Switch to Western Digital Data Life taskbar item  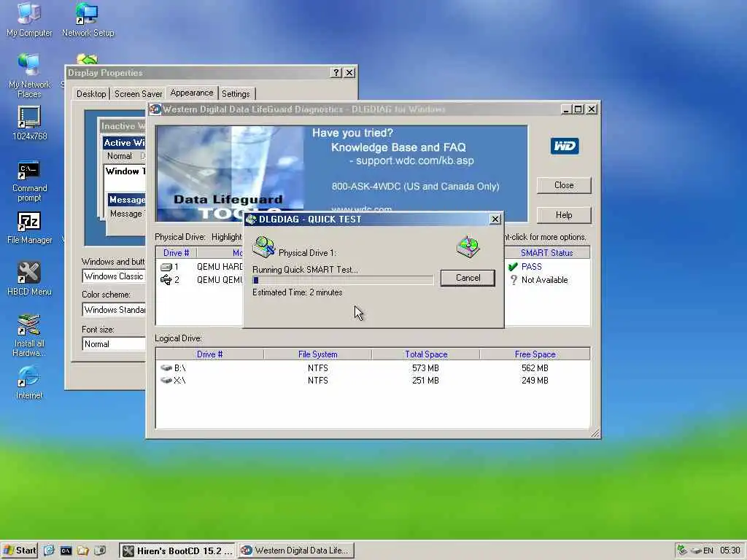point(296,551)
